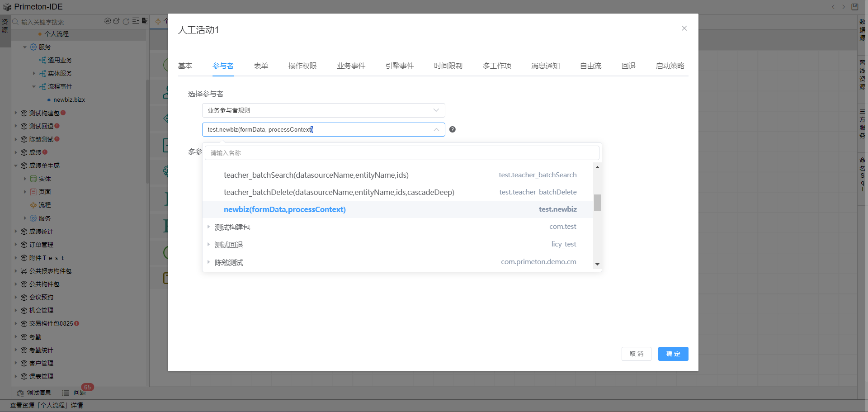Image resolution: width=868 pixels, height=412 pixels.
Task: Click the dropdown list scrollbar down arrow
Action: (597, 264)
